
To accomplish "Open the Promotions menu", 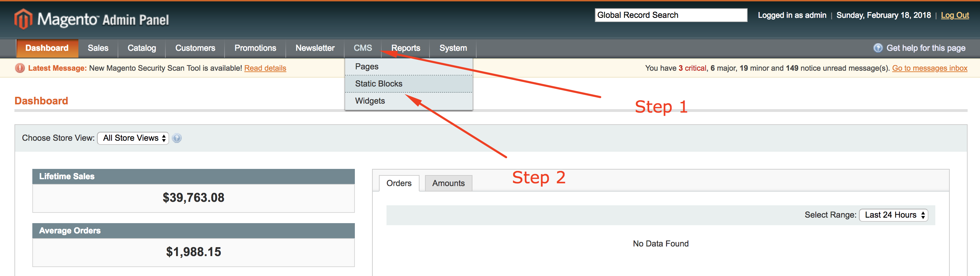I will [x=255, y=48].
